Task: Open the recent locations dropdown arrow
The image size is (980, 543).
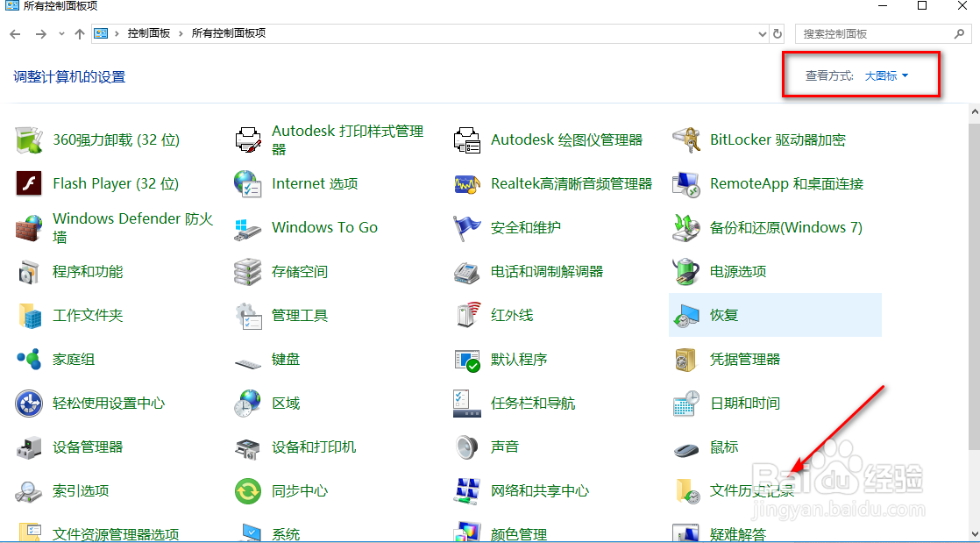Action: click(x=61, y=34)
